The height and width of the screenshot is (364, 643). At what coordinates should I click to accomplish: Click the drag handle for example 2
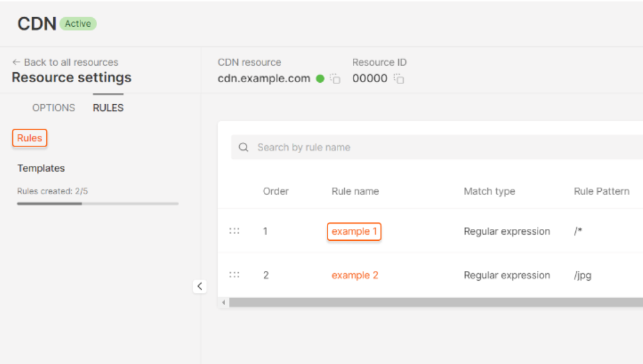234,275
